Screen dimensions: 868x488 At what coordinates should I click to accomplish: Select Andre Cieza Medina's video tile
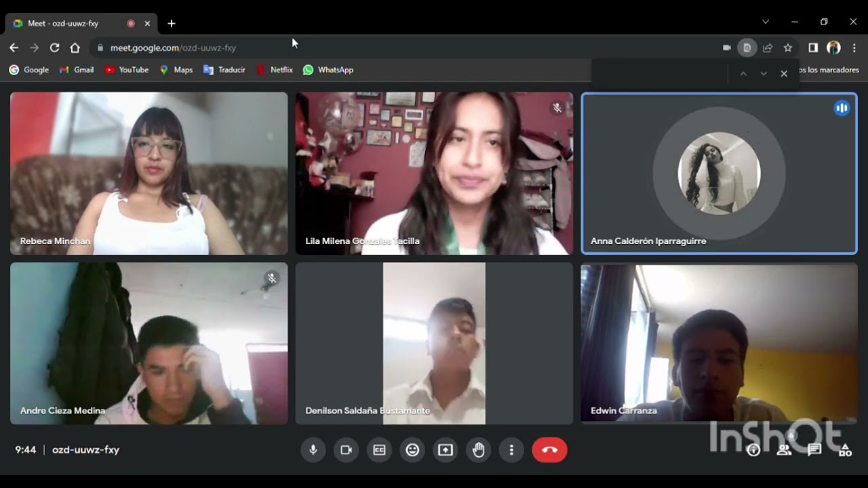pos(149,344)
